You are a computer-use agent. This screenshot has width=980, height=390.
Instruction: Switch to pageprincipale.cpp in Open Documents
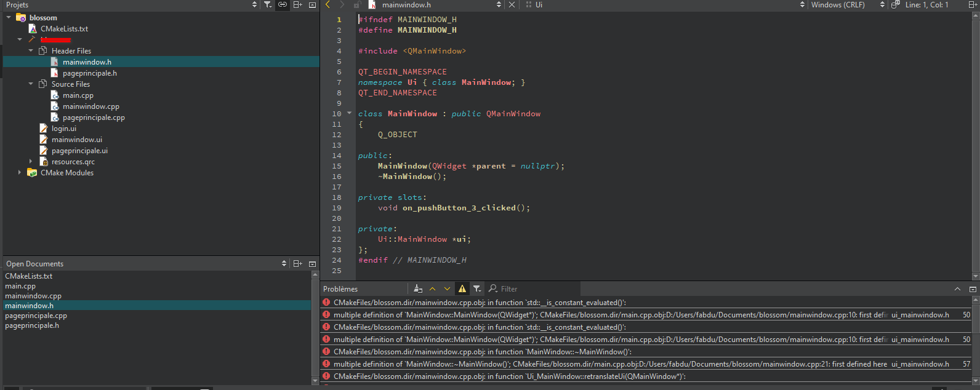(36, 316)
